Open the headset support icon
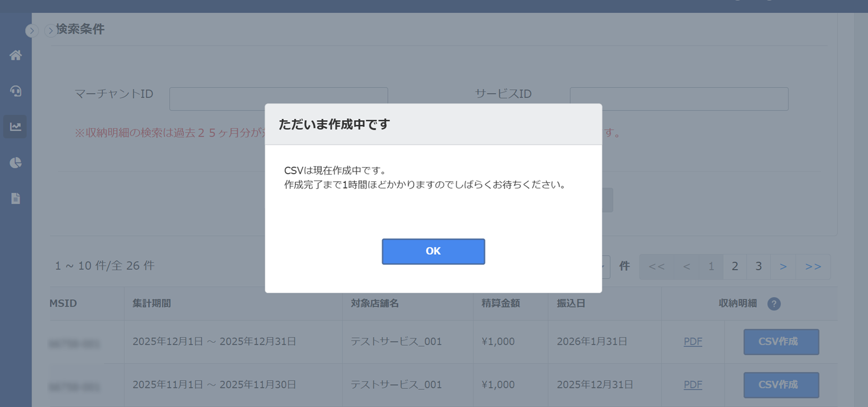 [x=16, y=91]
